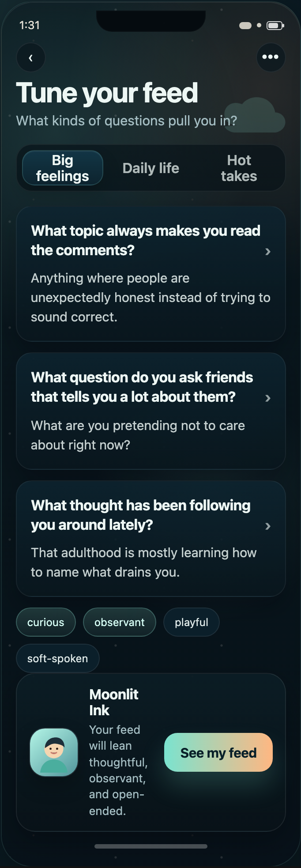Switch to the Hot takes tab
The width and height of the screenshot is (301, 868).
pyautogui.click(x=239, y=168)
